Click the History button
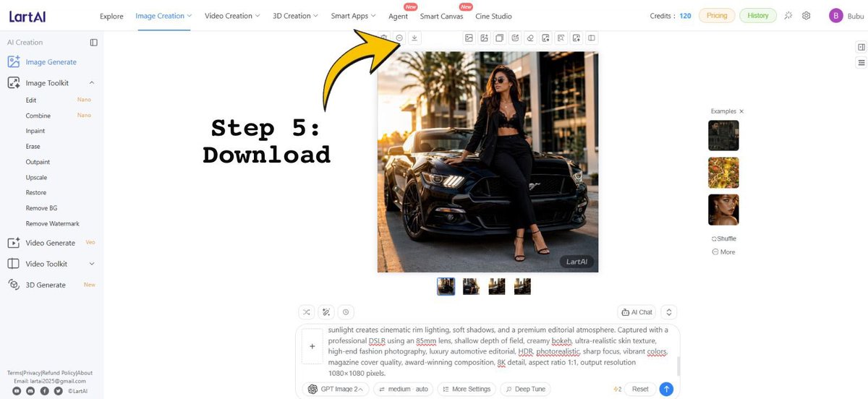868x399 pixels. (758, 15)
